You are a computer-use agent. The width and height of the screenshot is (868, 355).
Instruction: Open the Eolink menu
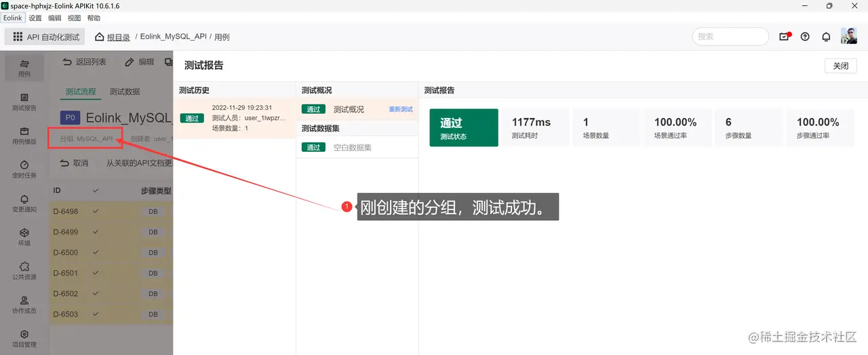tap(13, 18)
